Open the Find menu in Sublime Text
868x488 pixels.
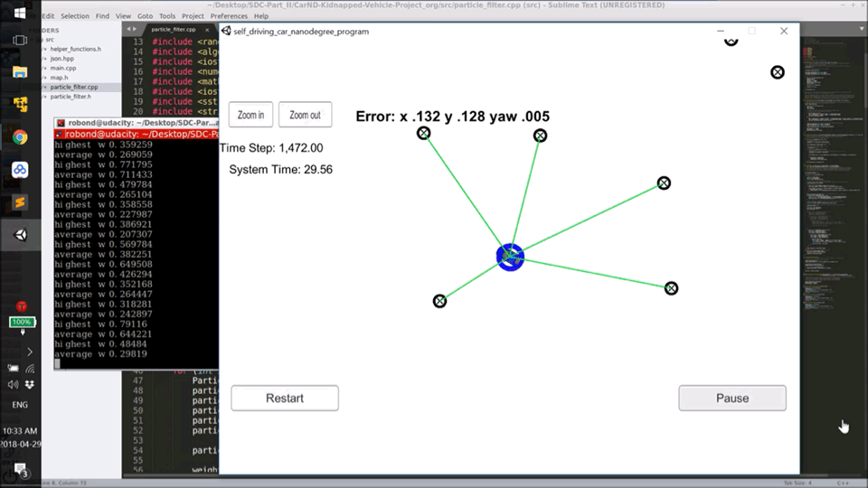click(102, 16)
